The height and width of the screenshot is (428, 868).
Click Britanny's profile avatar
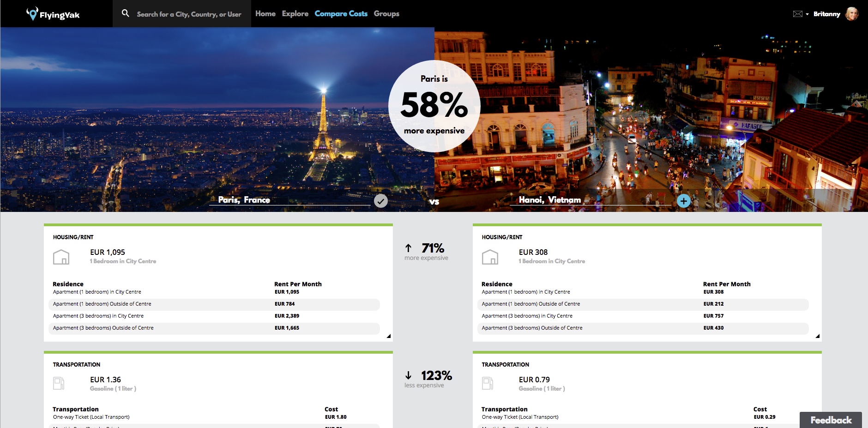pos(852,14)
